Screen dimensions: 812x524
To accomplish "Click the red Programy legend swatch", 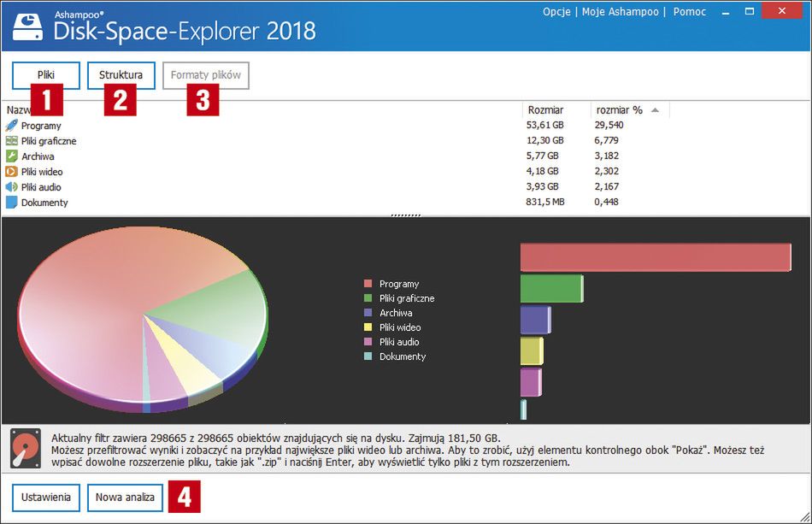I will point(368,283).
